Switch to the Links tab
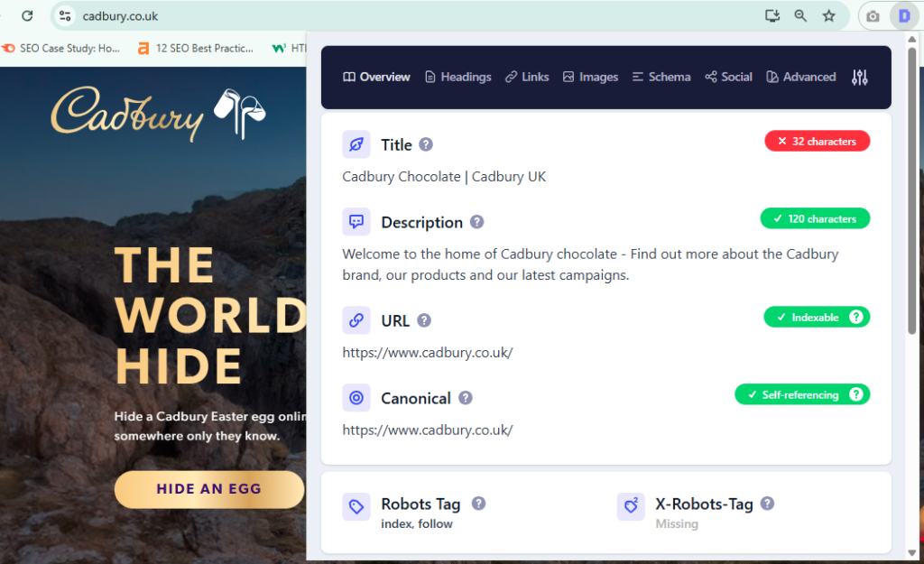 527,78
